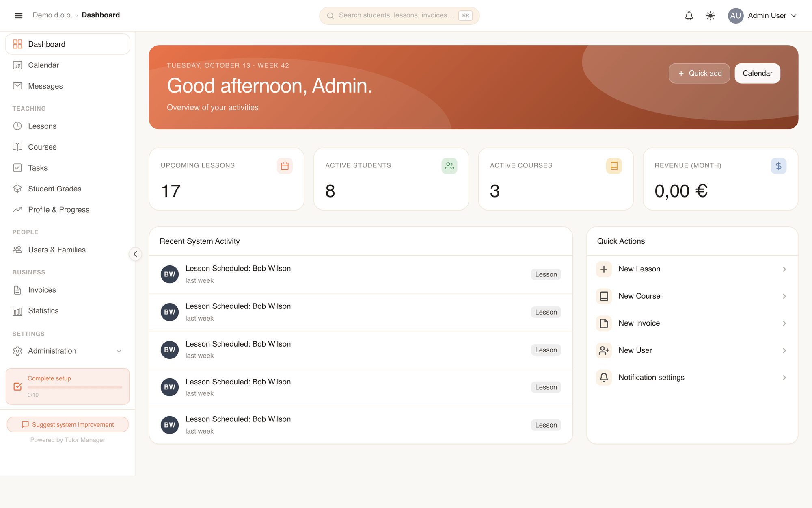Open Calendar from the sidebar
812x508 pixels.
(68, 65)
